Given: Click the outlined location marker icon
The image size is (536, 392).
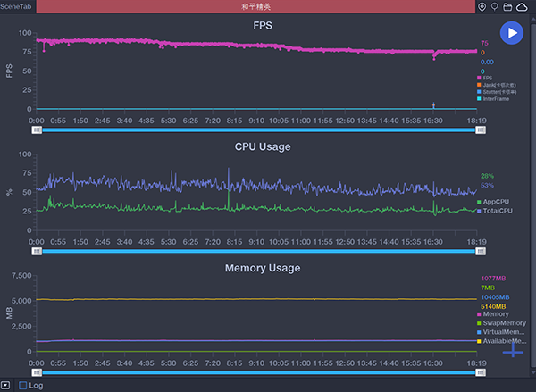Looking at the screenshot, I should (x=494, y=7).
